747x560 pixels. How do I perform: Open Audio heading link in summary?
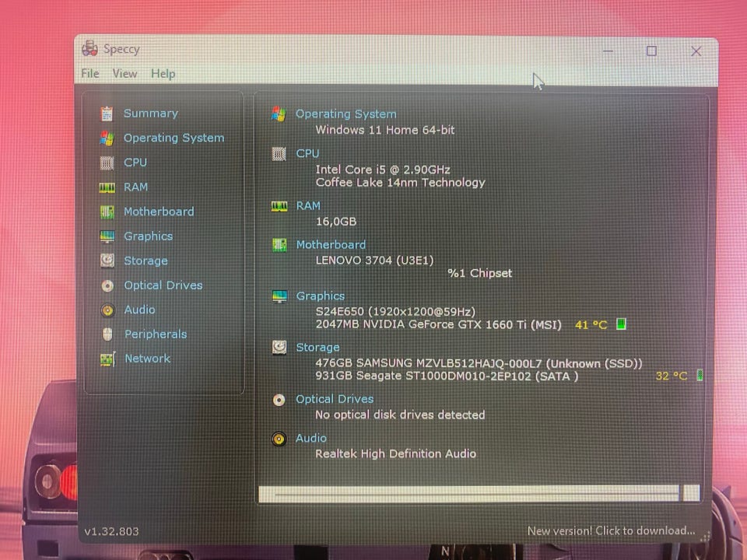tap(311, 438)
